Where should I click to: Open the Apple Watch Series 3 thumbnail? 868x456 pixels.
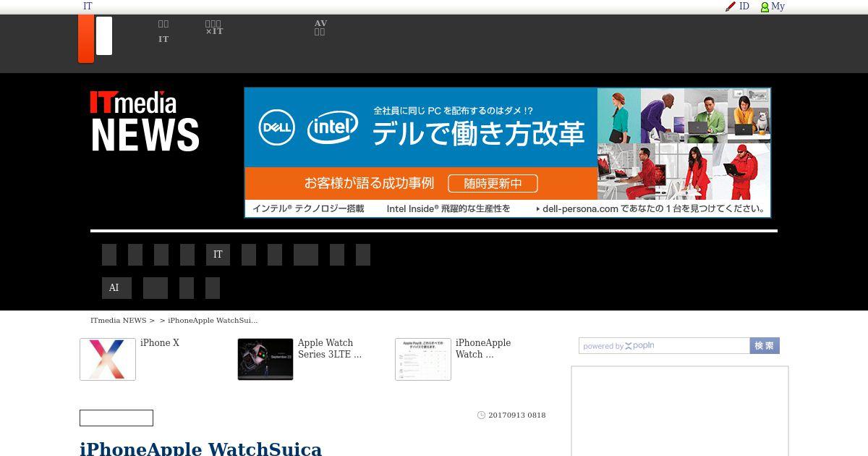[x=265, y=359]
